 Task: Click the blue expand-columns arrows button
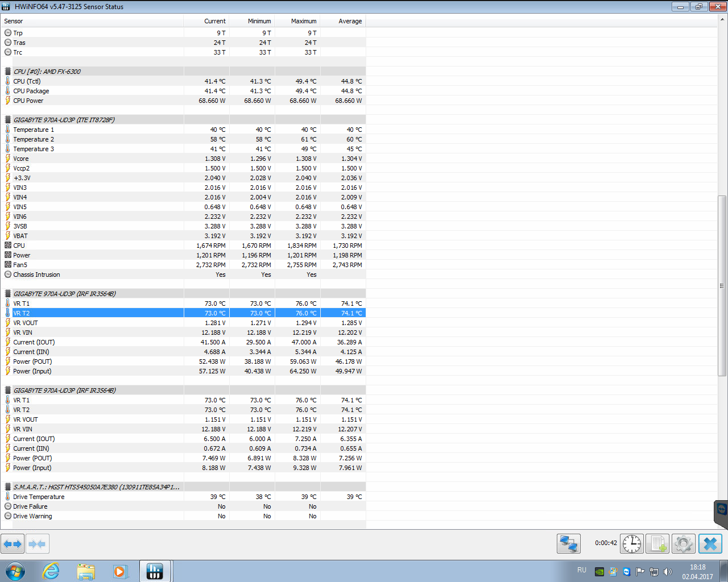click(x=13, y=544)
